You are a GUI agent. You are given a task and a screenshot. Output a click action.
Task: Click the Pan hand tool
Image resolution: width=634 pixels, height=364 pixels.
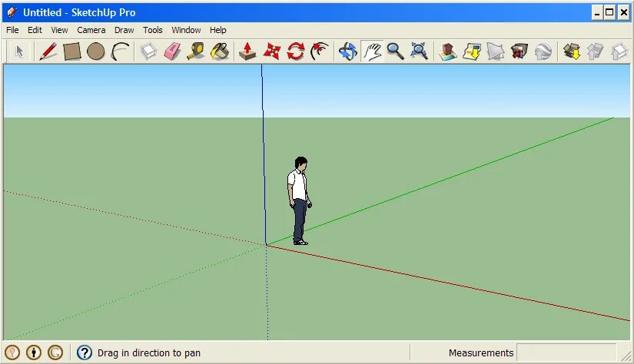pyautogui.click(x=372, y=51)
